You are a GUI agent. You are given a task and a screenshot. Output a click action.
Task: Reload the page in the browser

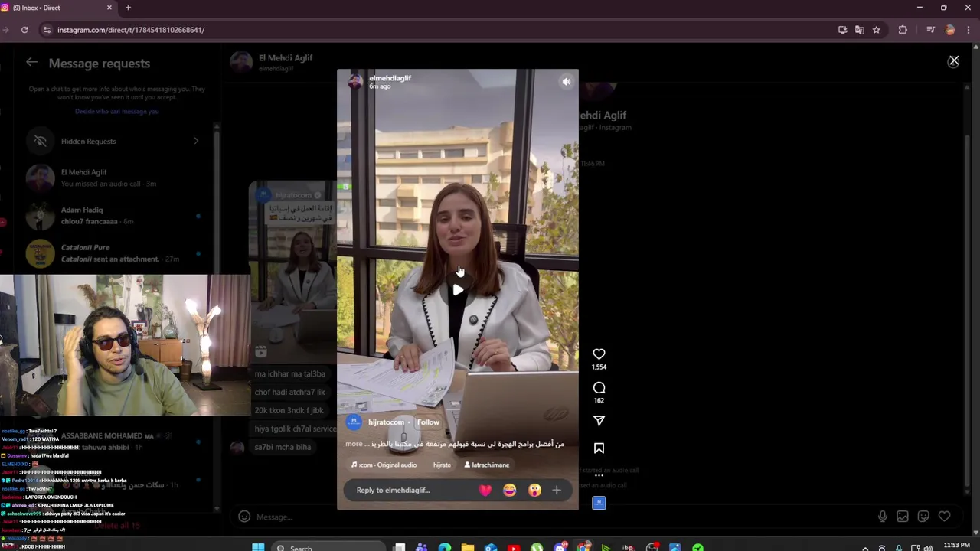[x=24, y=30]
